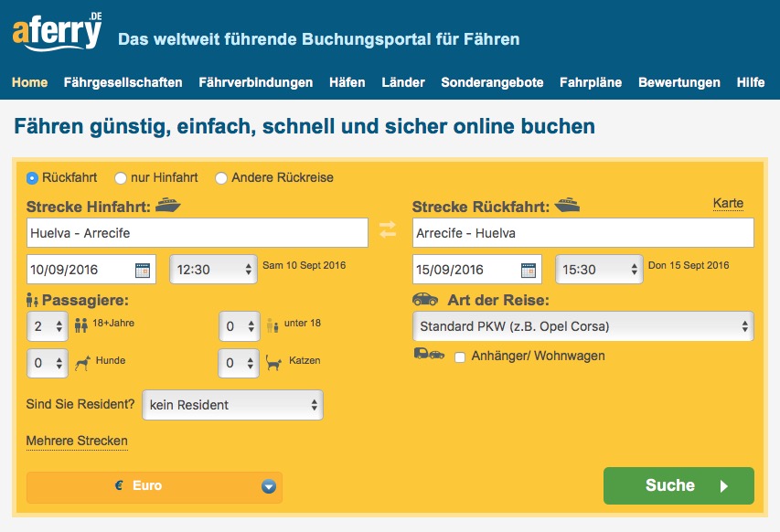Viewport: 780px width, 532px height.
Task: Click the Mehrere Strecken link
Action: point(77,442)
